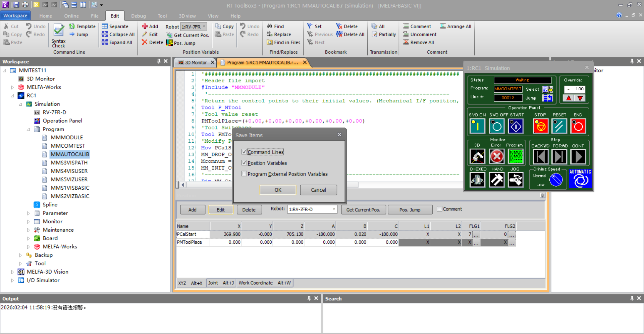Switch to the 3D view ribbon tab
Screen dimensions: 644x334
tap(187, 16)
